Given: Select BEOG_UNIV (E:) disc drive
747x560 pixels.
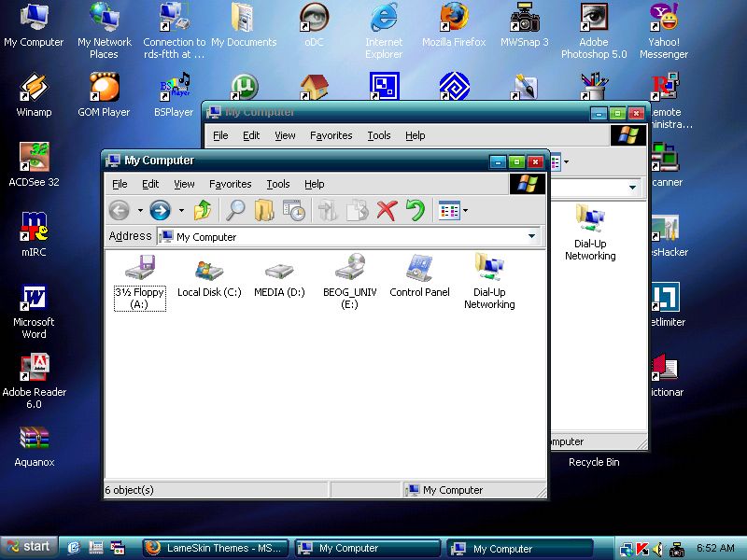Looking at the screenshot, I should [349, 282].
